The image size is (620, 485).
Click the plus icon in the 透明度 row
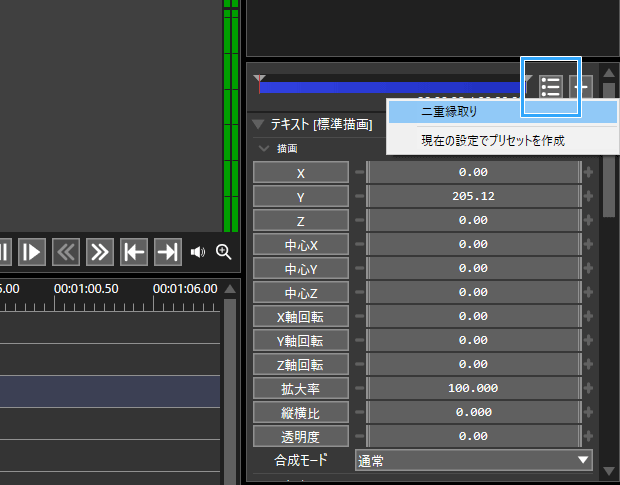(588, 436)
